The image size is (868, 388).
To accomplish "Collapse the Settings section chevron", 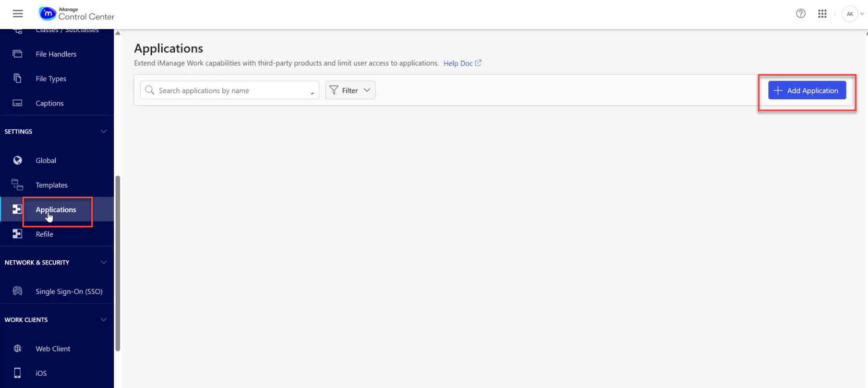I will (103, 131).
